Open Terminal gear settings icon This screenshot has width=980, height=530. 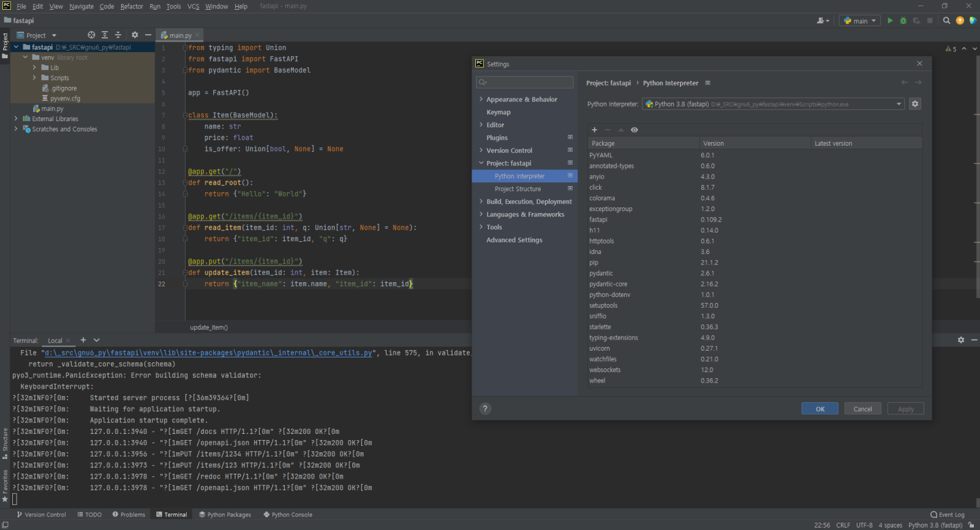click(961, 340)
